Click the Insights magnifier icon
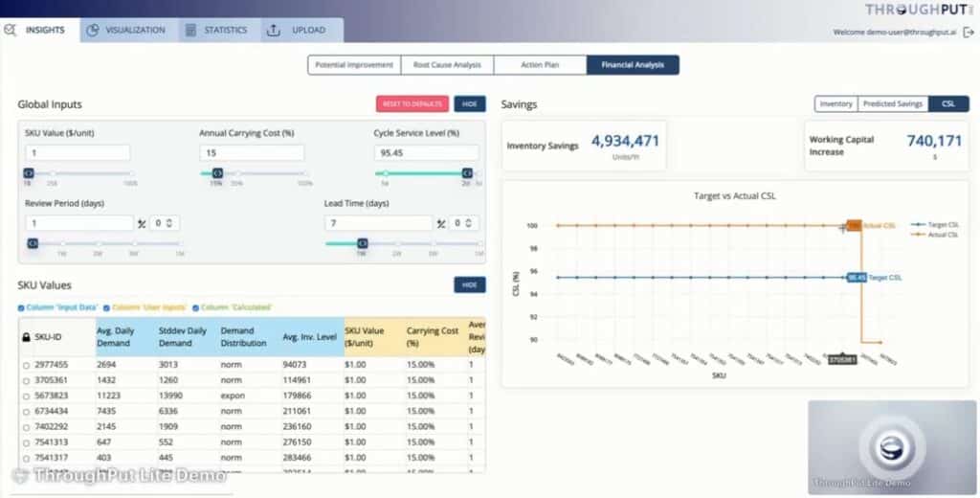 (x=10, y=30)
